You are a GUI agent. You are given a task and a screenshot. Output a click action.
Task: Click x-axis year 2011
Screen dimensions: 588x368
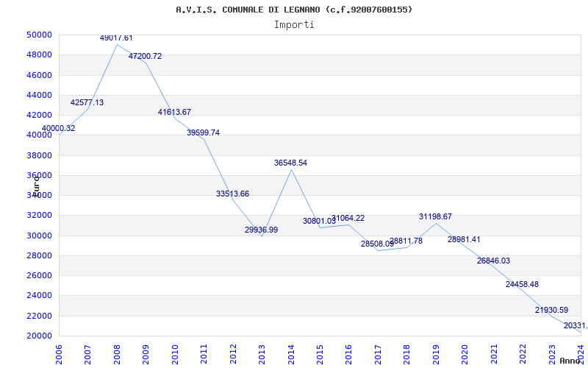[x=204, y=354]
